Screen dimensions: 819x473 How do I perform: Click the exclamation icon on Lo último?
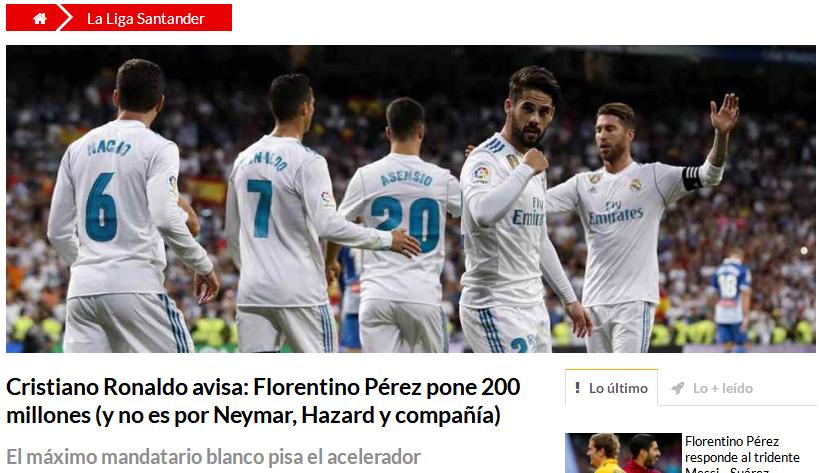(x=577, y=388)
